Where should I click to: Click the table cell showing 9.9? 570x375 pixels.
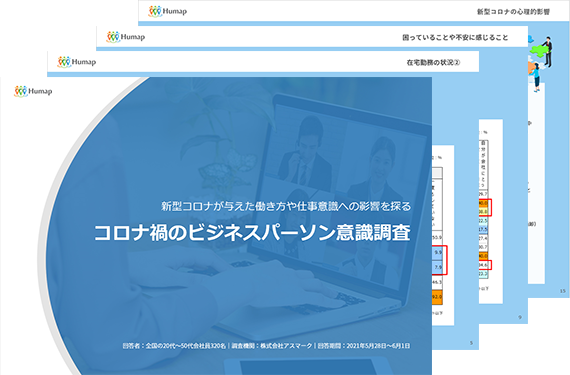point(437,252)
